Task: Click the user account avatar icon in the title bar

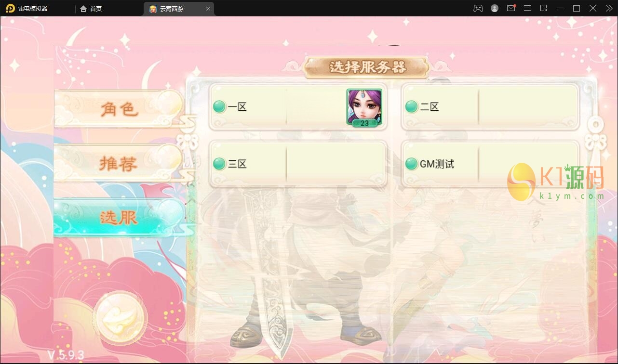Action: (494, 8)
